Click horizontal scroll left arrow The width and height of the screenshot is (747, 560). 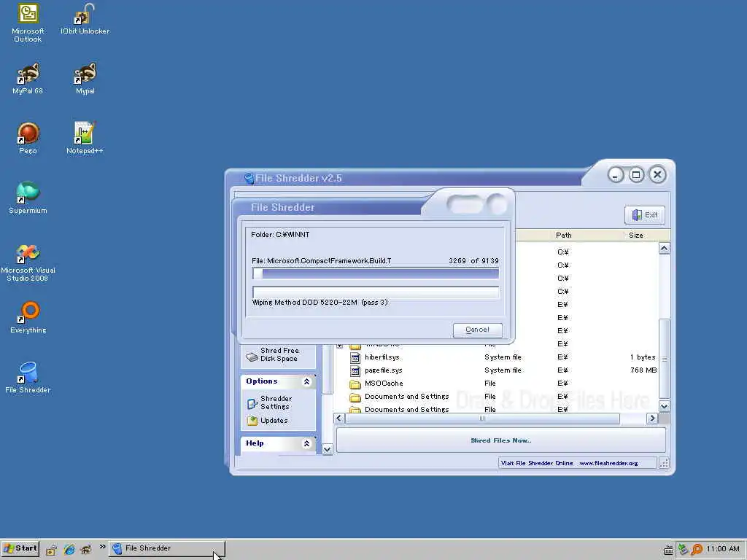pyautogui.click(x=339, y=419)
